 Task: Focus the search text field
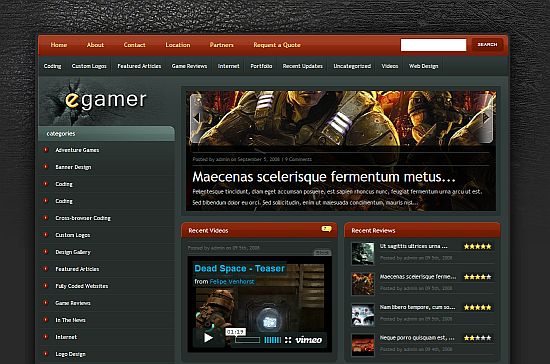pos(433,45)
